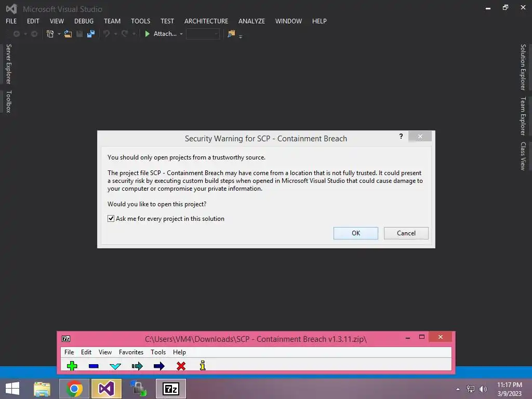Click the volume speaker tray icon
The image size is (532, 399).
483,389
